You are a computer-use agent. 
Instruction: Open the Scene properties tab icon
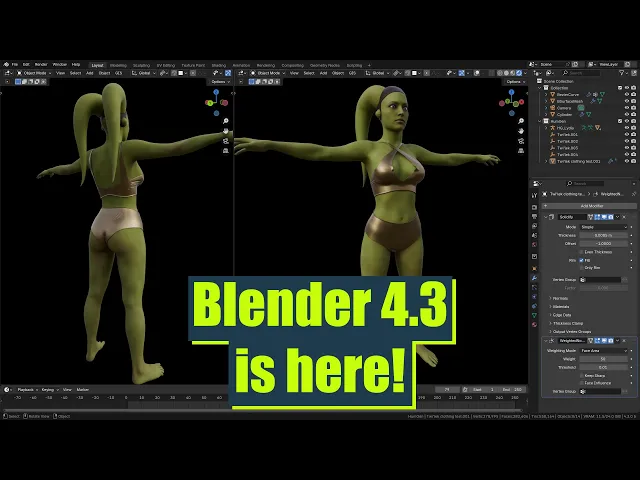click(534, 236)
